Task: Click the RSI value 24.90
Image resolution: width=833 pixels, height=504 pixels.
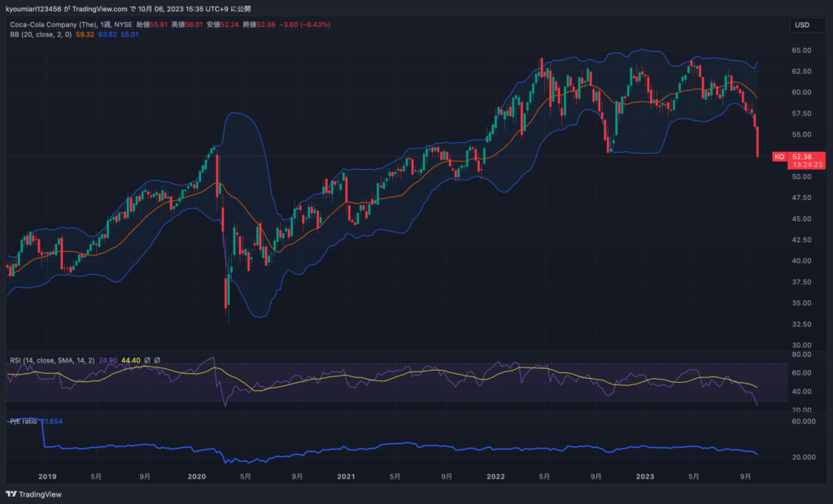Action: [108, 360]
